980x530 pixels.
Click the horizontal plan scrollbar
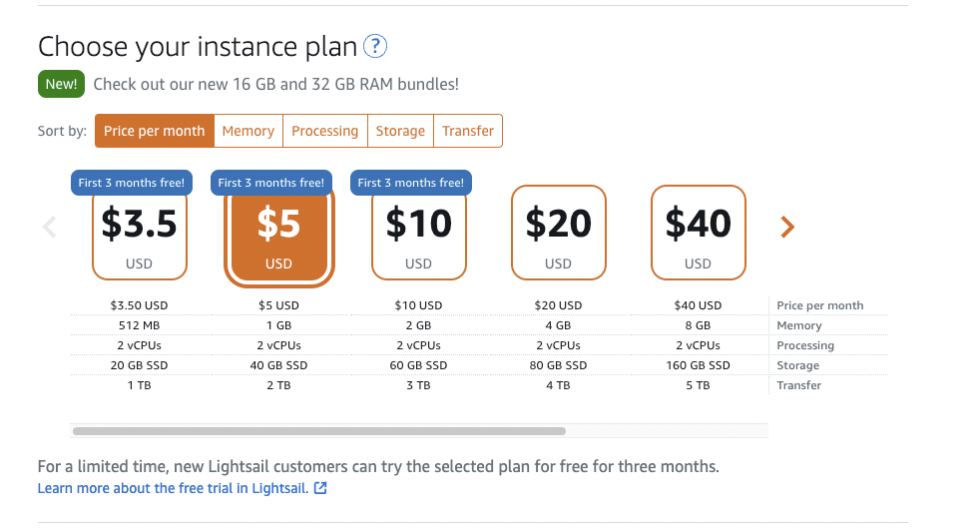(319, 431)
